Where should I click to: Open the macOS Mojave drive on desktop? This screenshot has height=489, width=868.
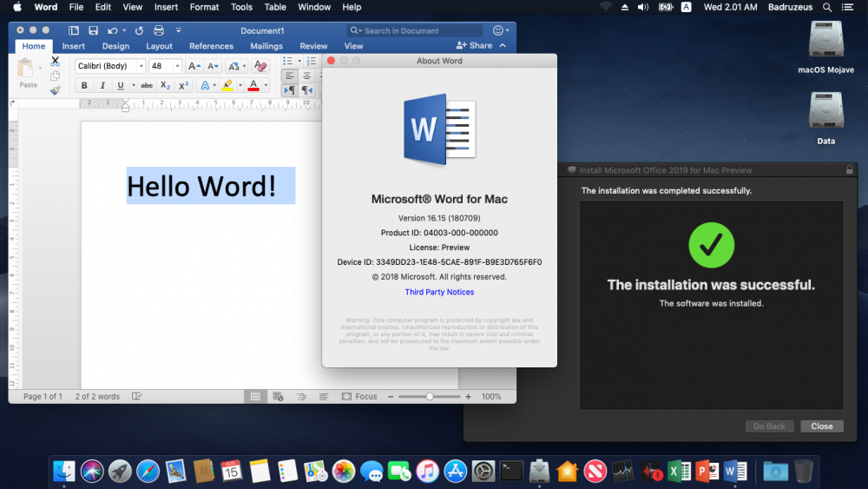point(826,47)
